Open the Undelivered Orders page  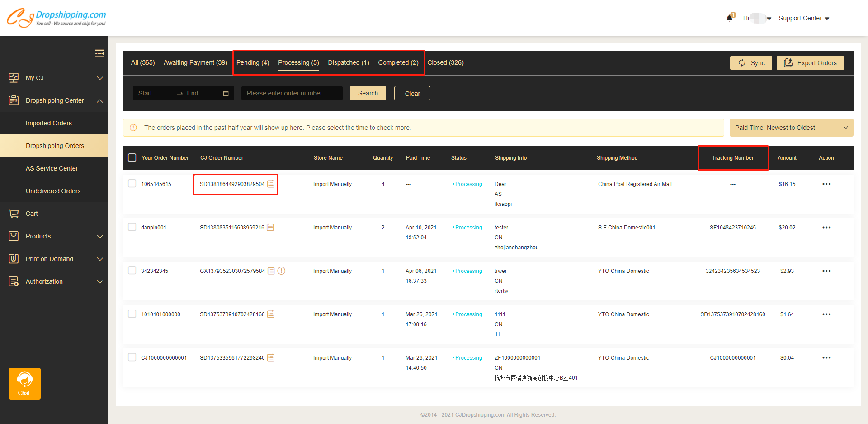click(x=53, y=191)
